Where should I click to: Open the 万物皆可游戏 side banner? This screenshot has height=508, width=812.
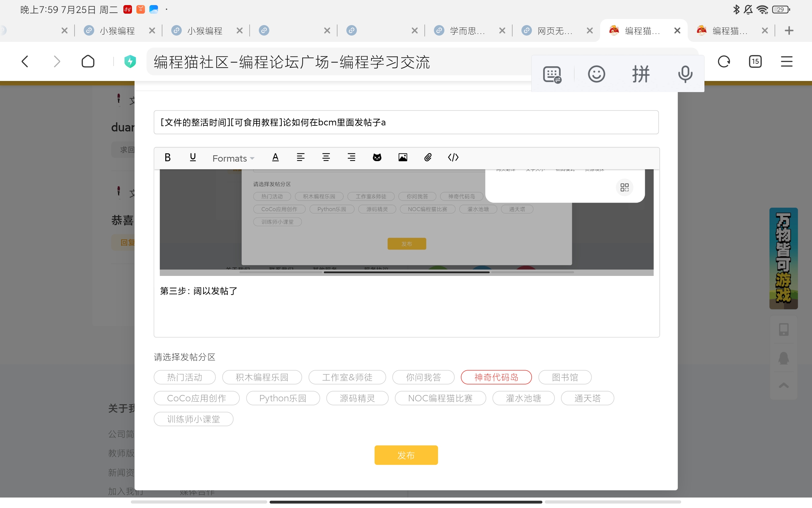click(x=783, y=258)
